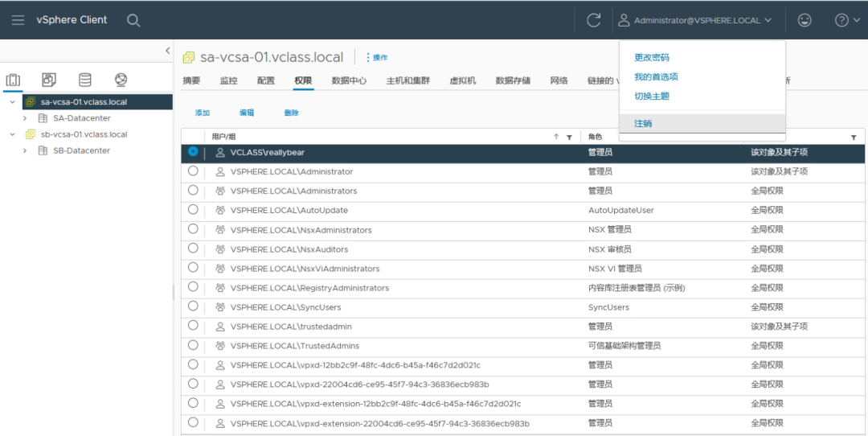Click the vCenter icon next to title sa-vcsa-01.vclass.local
Screen dimensions: 868x436
tap(189, 57)
